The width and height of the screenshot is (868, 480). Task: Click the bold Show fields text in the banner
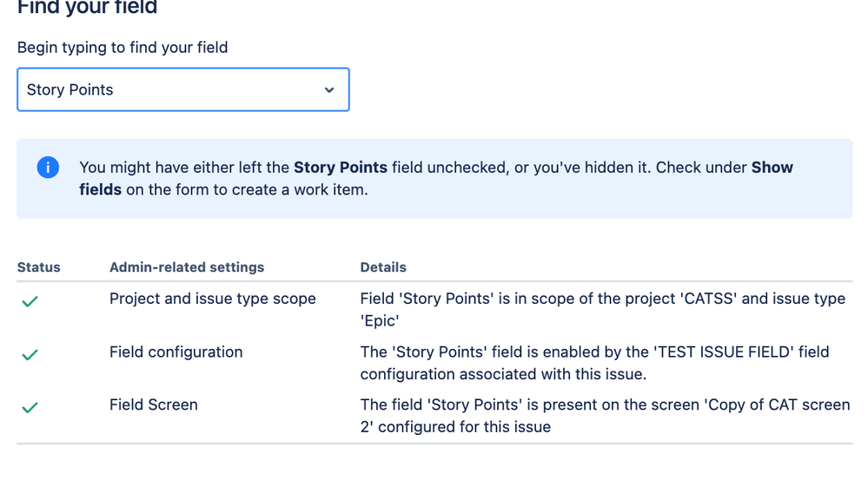click(x=771, y=168)
